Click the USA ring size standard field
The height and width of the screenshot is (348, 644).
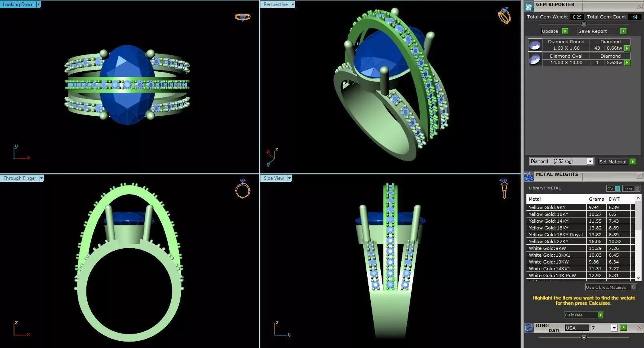[x=576, y=328]
